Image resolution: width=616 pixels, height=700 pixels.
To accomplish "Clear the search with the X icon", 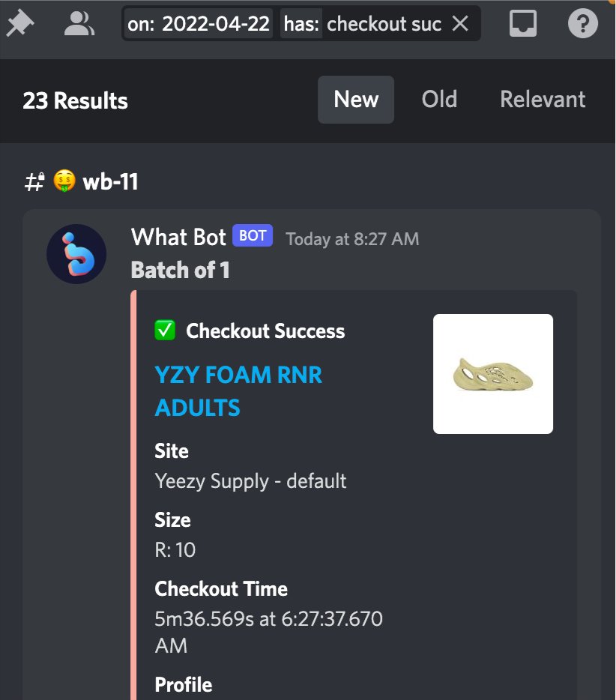I will coord(460,23).
